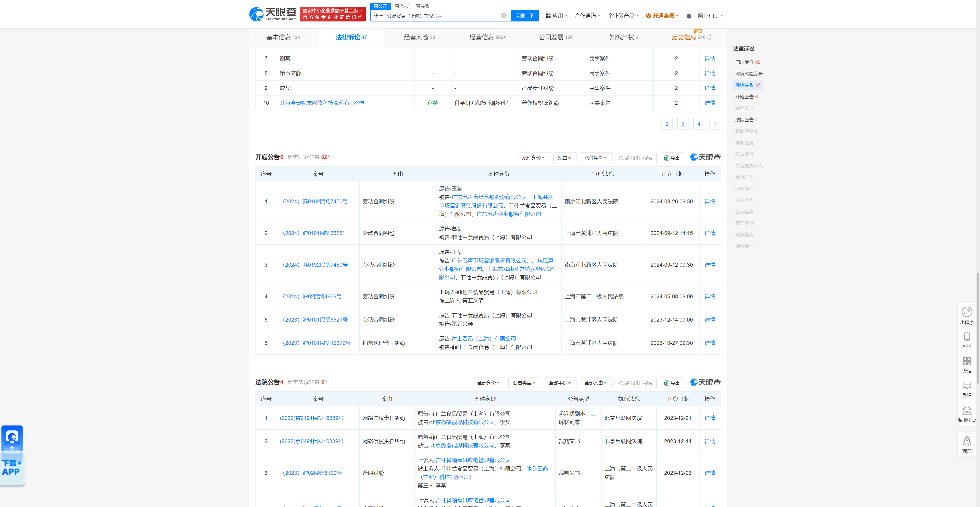Screen dimensions: 980x507
Task: Switch to the 知识产权 tab
Action: point(623,37)
